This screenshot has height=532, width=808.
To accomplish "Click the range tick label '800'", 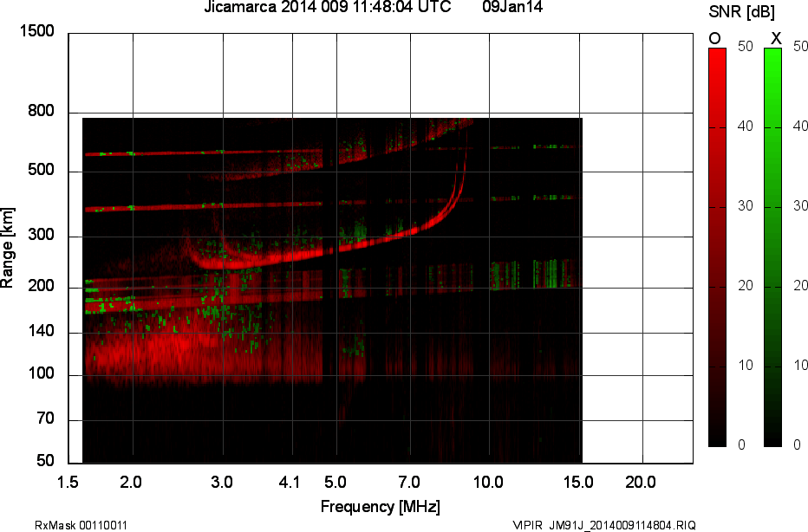I will point(42,110).
